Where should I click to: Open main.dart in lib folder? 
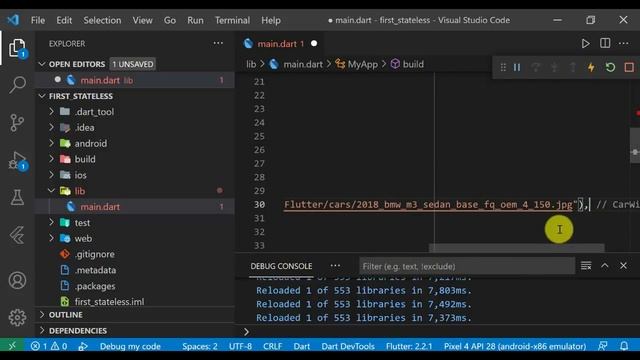tap(135, 207)
